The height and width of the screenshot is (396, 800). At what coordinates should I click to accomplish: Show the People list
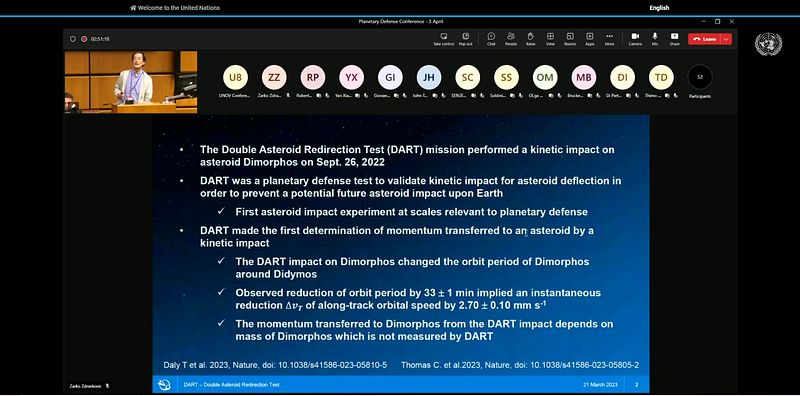(x=511, y=39)
